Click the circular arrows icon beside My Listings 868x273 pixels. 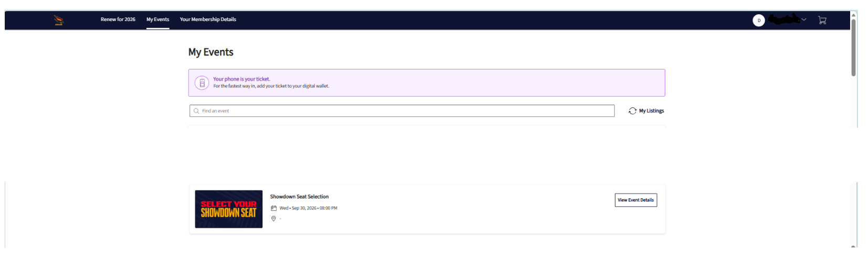pyautogui.click(x=632, y=111)
